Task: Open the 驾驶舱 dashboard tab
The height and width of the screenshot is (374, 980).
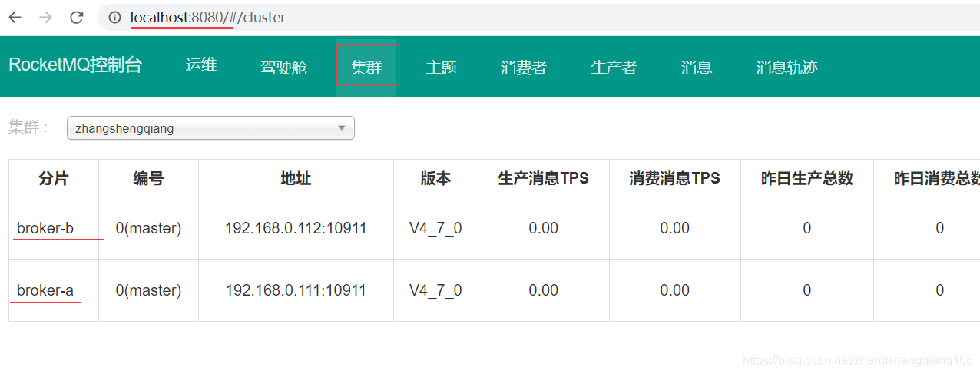Action: 283,68
